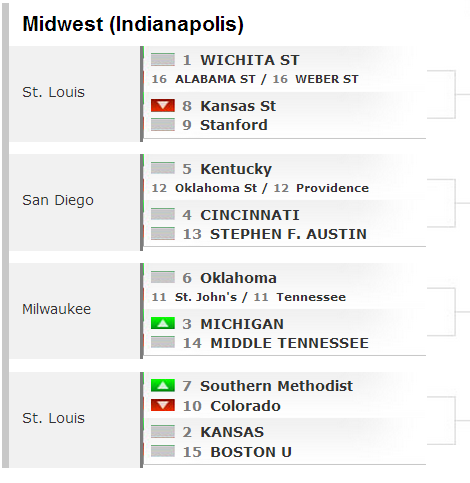This screenshot has height=483, width=470.
Task: Click San Diego site label
Action: (x=58, y=200)
